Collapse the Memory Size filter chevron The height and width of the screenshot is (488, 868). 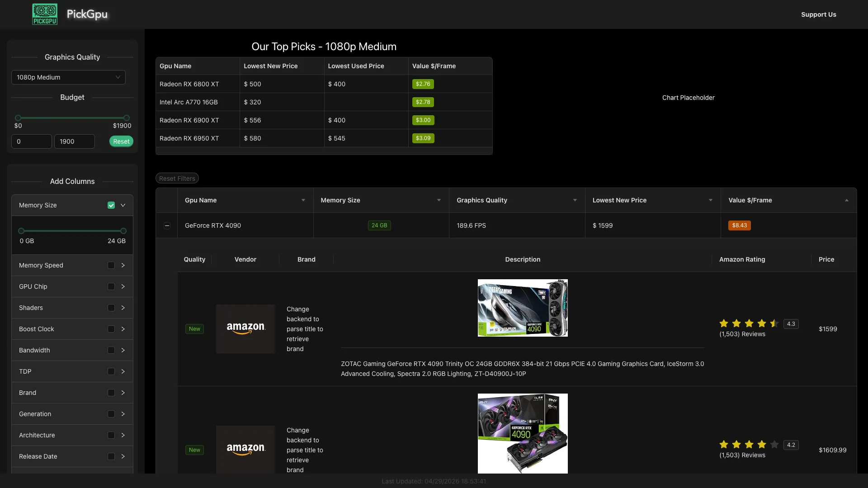coord(123,205)
